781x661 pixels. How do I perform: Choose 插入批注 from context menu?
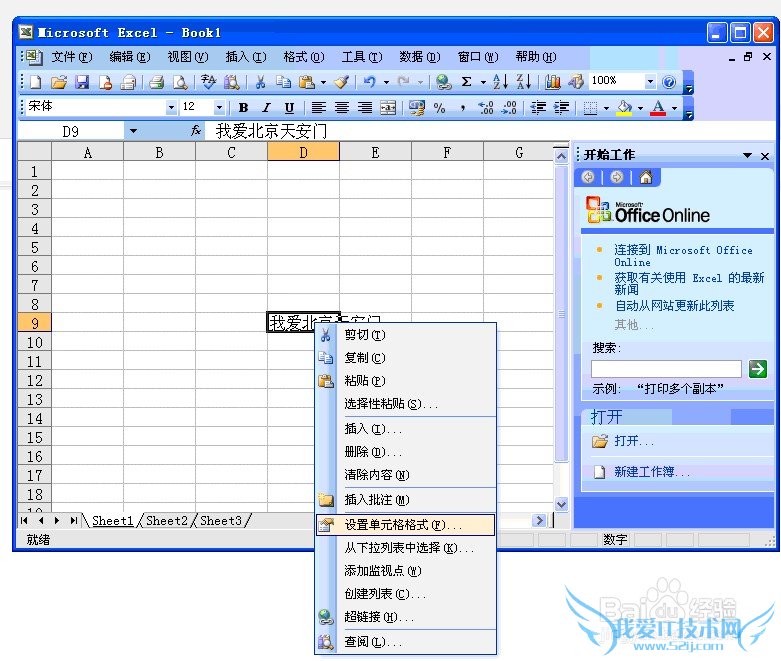(405, 500)
